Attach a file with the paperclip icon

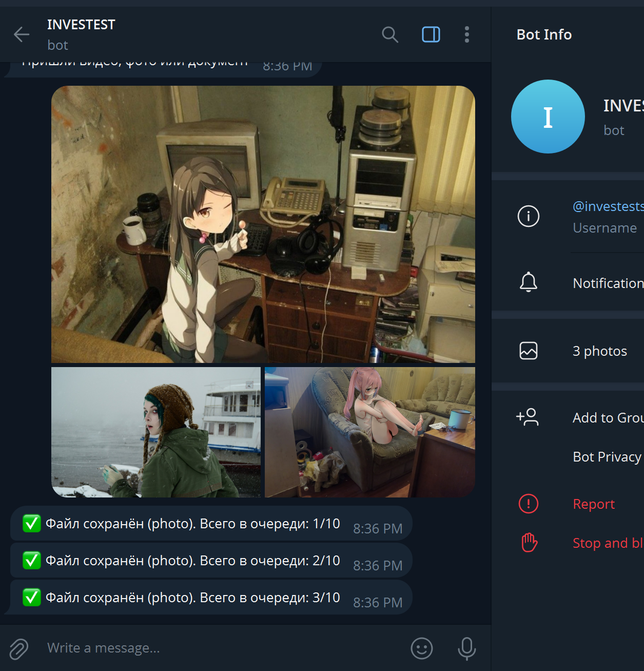tap(19, 648)
